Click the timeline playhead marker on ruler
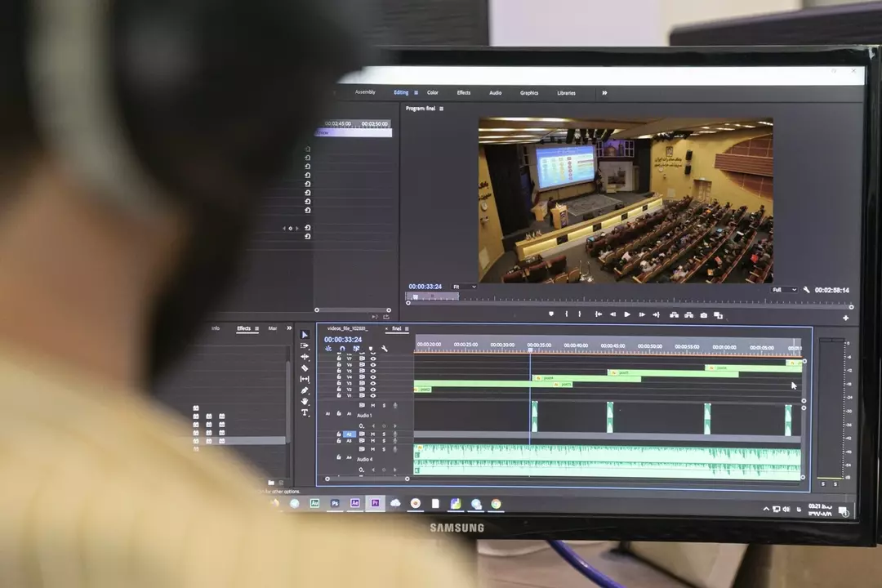The height and width of the screenshot is (588, 882). (530, 350)
